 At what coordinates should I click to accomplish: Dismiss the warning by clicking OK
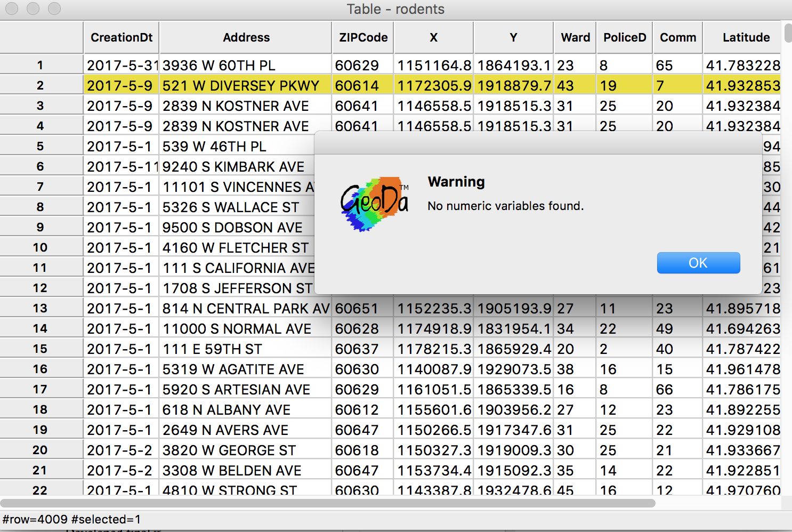click(698, 263)
